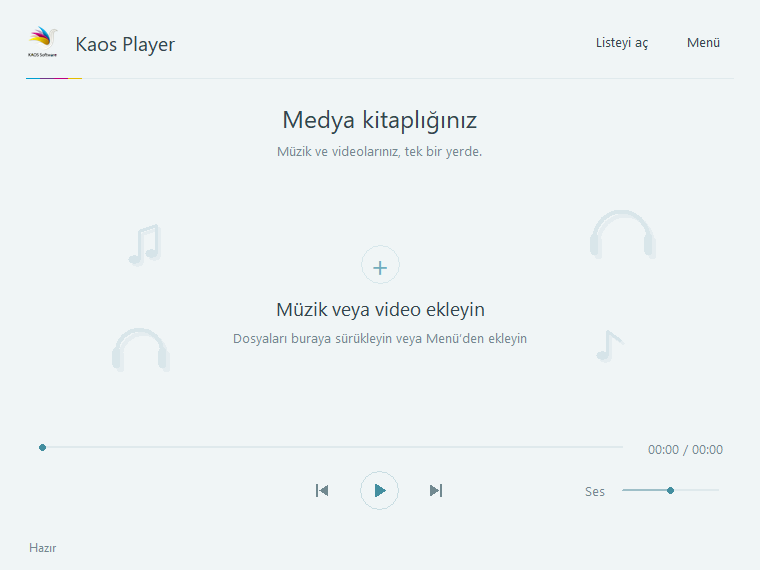Click the Hazır status text

[43, 548]
